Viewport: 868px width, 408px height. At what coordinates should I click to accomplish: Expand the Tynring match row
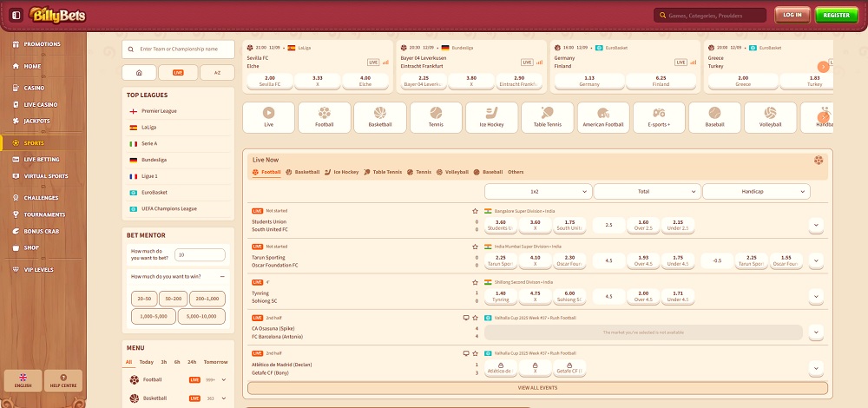pos(816,297)
